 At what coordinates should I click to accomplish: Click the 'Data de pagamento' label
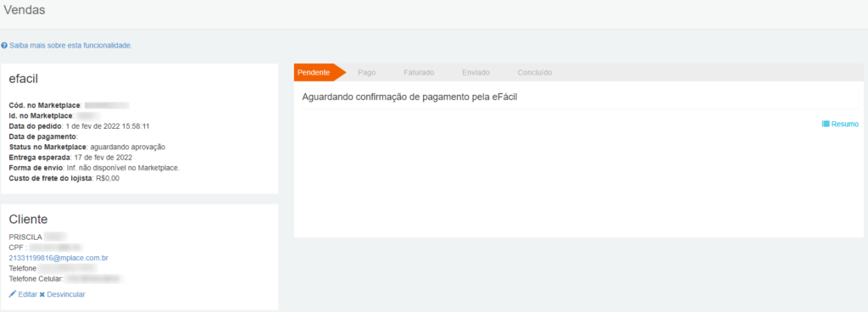43,136
